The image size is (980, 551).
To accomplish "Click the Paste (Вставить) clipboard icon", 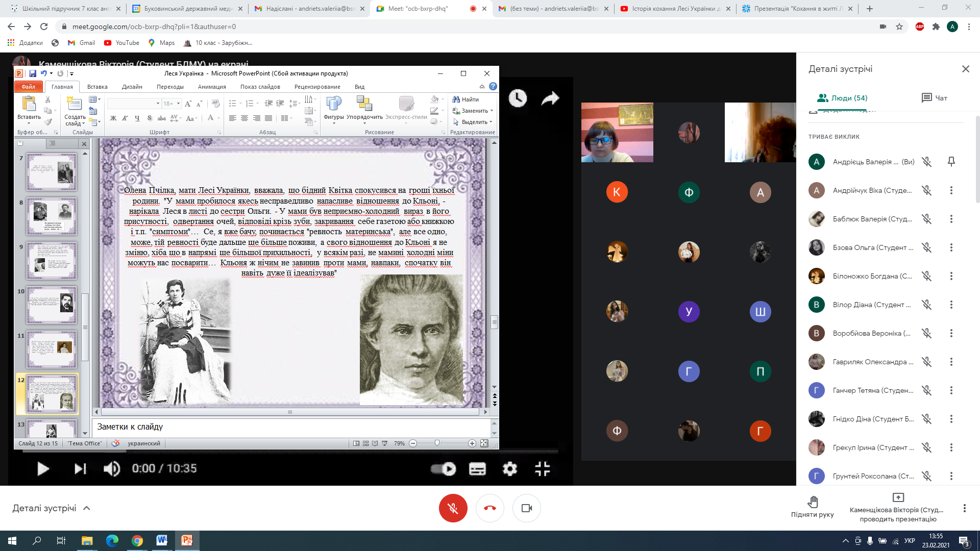I will [29, 104].
